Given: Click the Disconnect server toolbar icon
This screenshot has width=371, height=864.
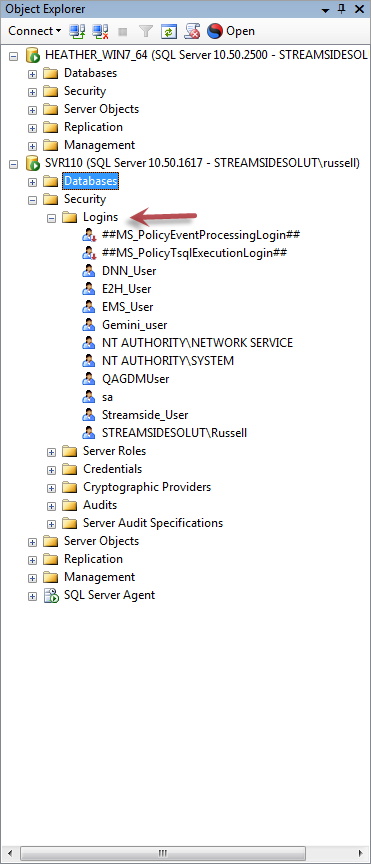Looking at the screenshot, I should (100, 31).
